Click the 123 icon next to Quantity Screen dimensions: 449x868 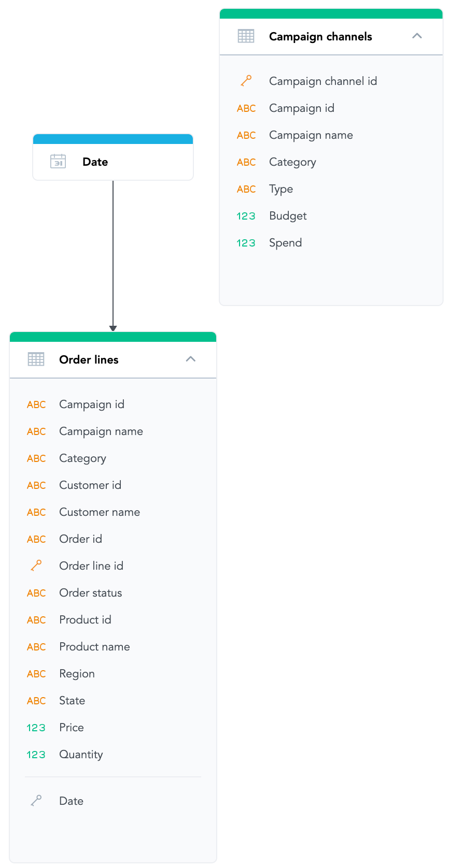(36, 755)
